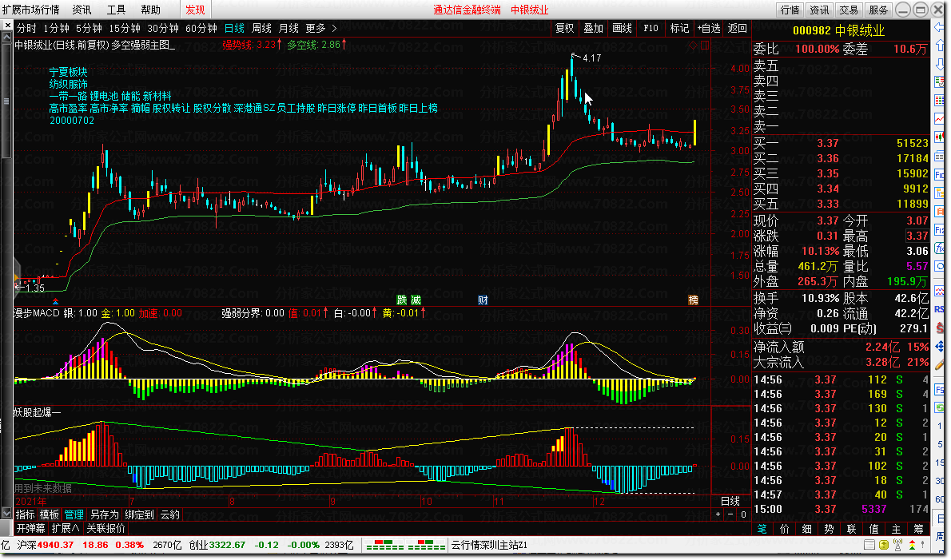Switch to 15分钟 period
The image size is (951, 560).
(125, 29)
